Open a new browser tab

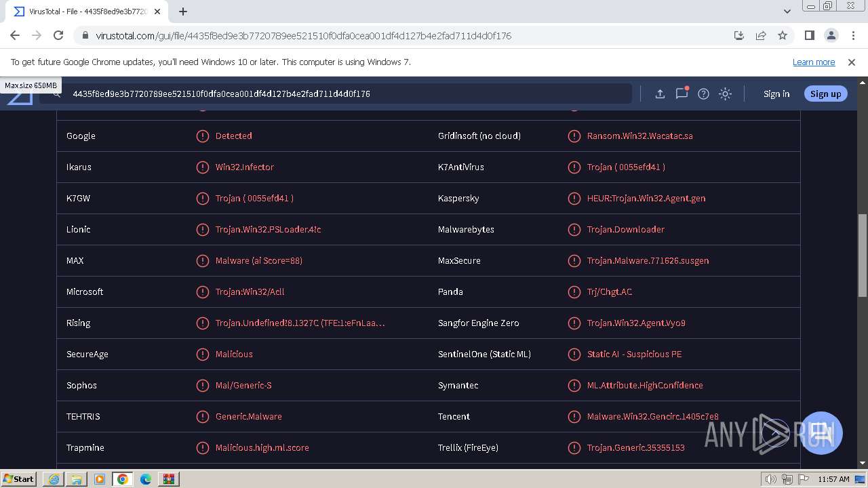[183, 12]
